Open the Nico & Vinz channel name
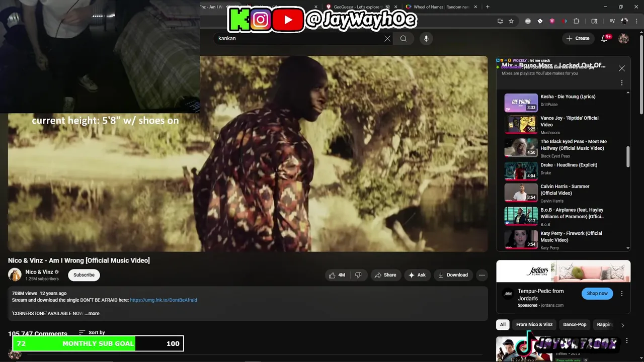The height and width of the screenshot is (362, 644). (x=39, y=272)
